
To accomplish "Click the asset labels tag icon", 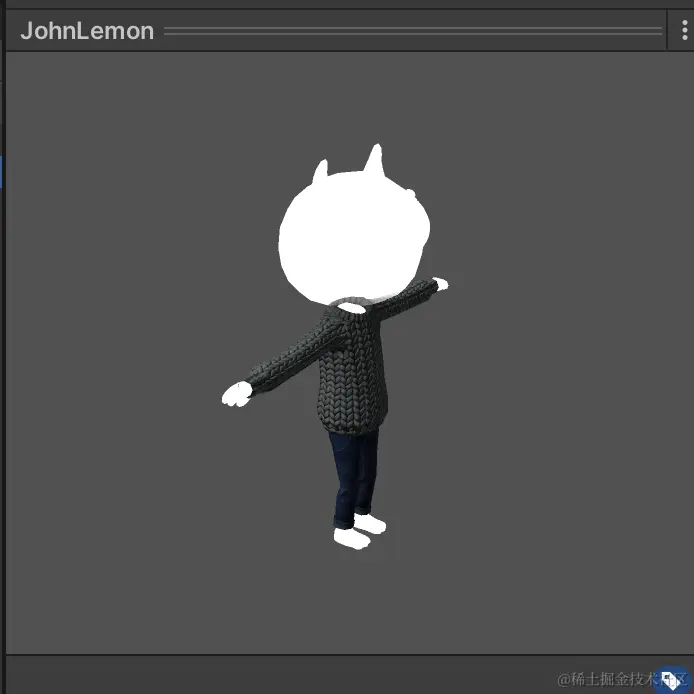I will [x=671, y=679].
